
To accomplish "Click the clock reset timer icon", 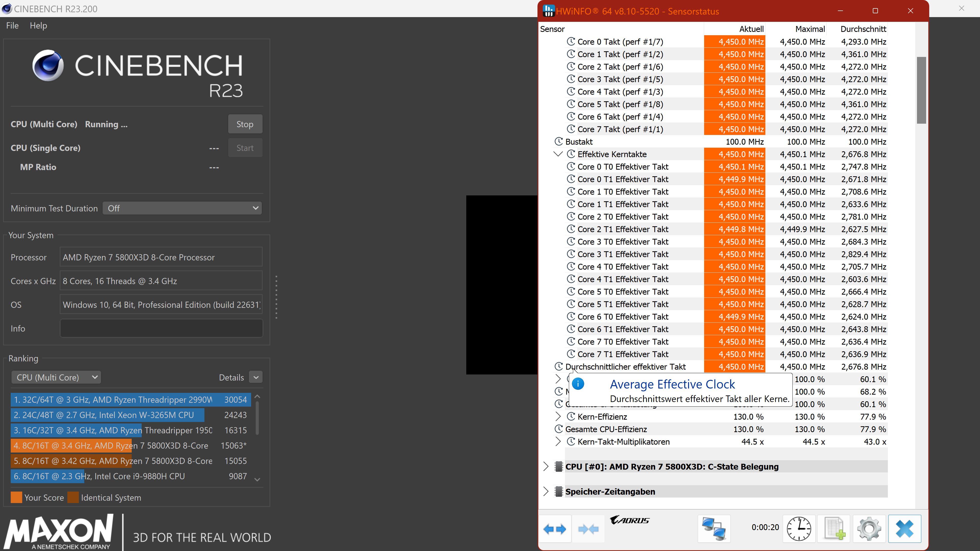I will (799, 529).
